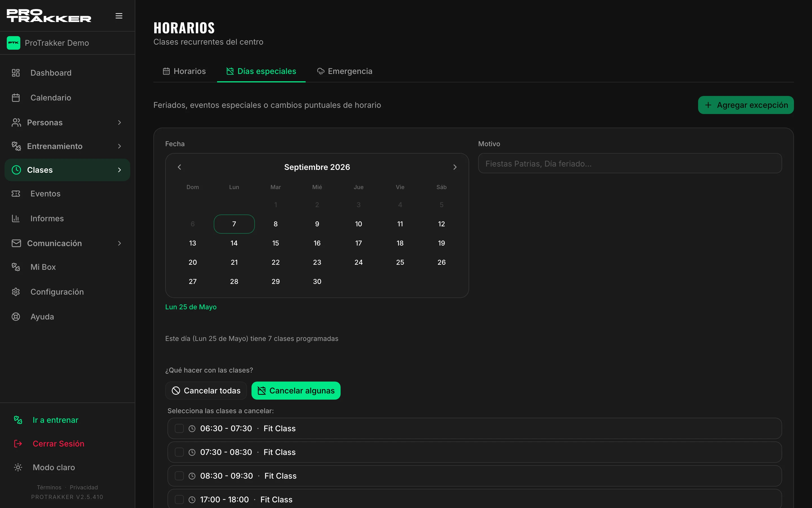Image resolution: width=812 pixels, height=508 pixels.
Task: Check the 06:30 - 07:30 Fit Class box
Action: click(179, 428)
